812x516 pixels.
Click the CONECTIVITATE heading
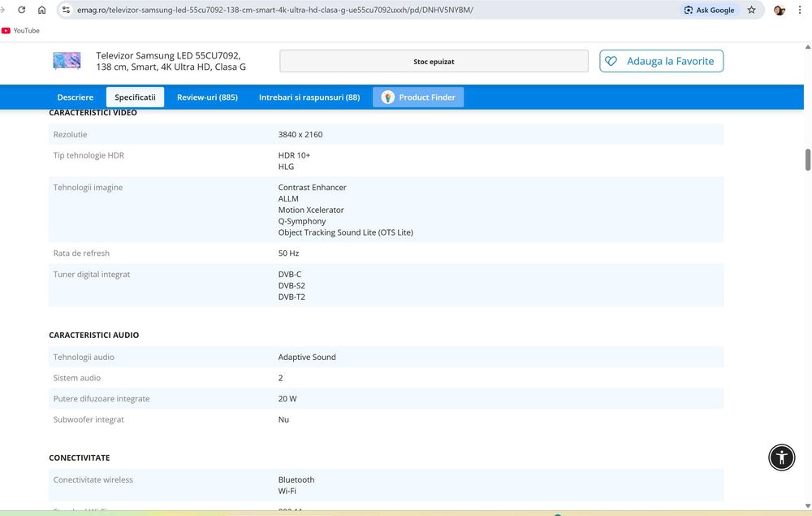80,458
